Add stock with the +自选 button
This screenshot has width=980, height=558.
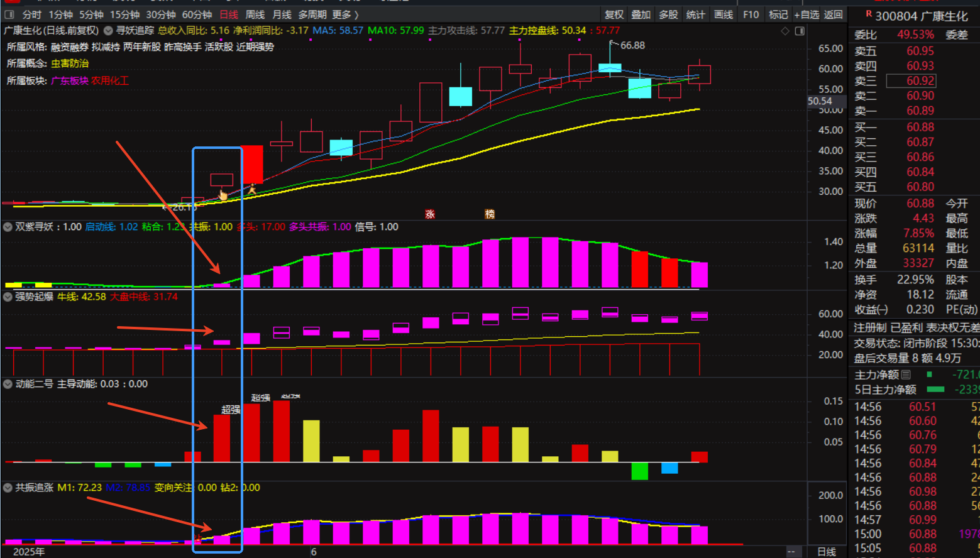[x=807, y=14]
